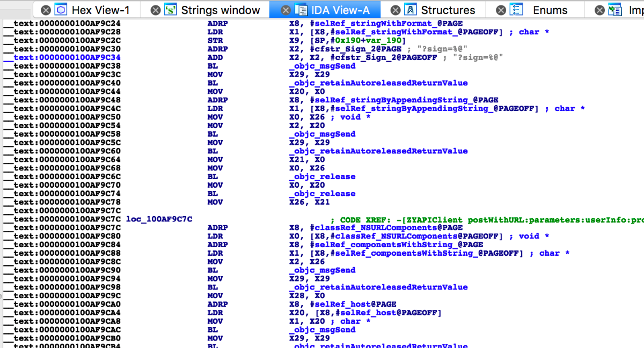Click selRef_stringByAppendingString_@PAGE operand
Image resolution: width=644 pixels, height=348 pixels.
coord(405,100)
